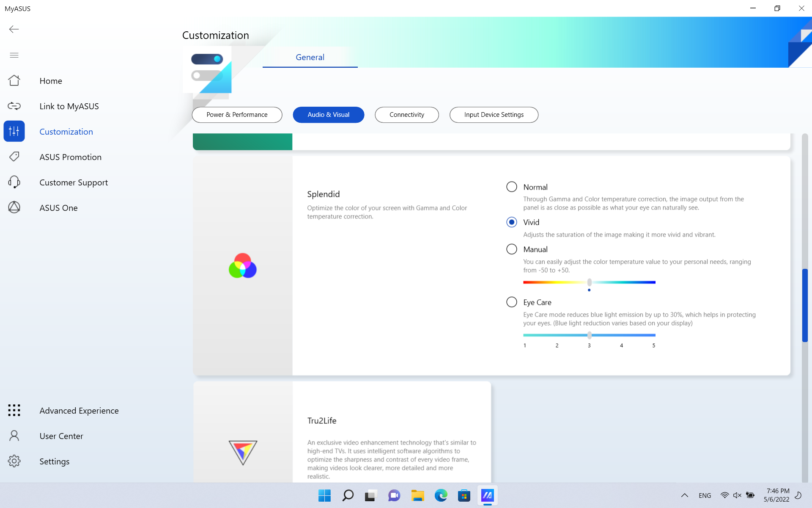
Task: Click the battery status tray icon
Action: pos(750,495)
